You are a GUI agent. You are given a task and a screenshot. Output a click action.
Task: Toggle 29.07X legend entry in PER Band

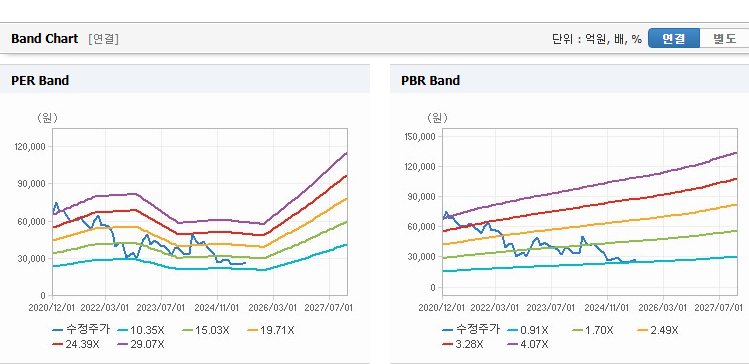pyautogui.click(x=141, y=344)
